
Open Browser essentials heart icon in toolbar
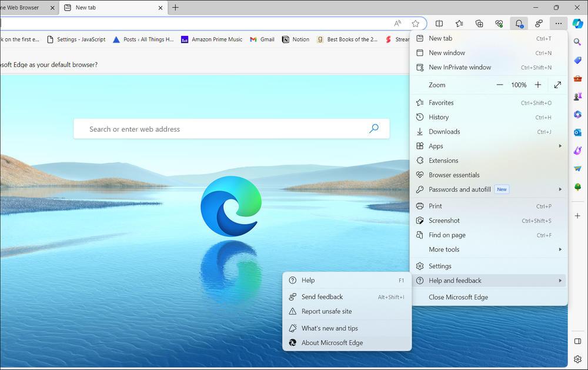pos(499,24)
